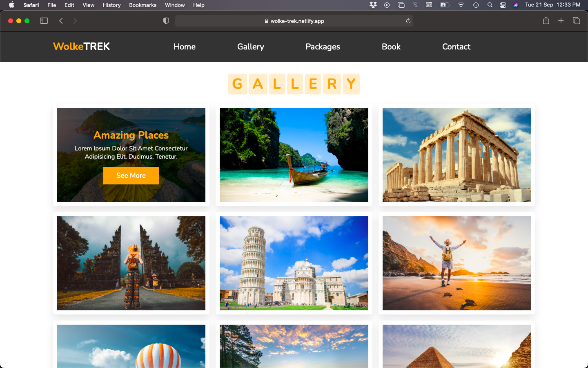588x368 pixels.
Task: Open the Wi-Fi menu
Action: click(x=461, y=5)
